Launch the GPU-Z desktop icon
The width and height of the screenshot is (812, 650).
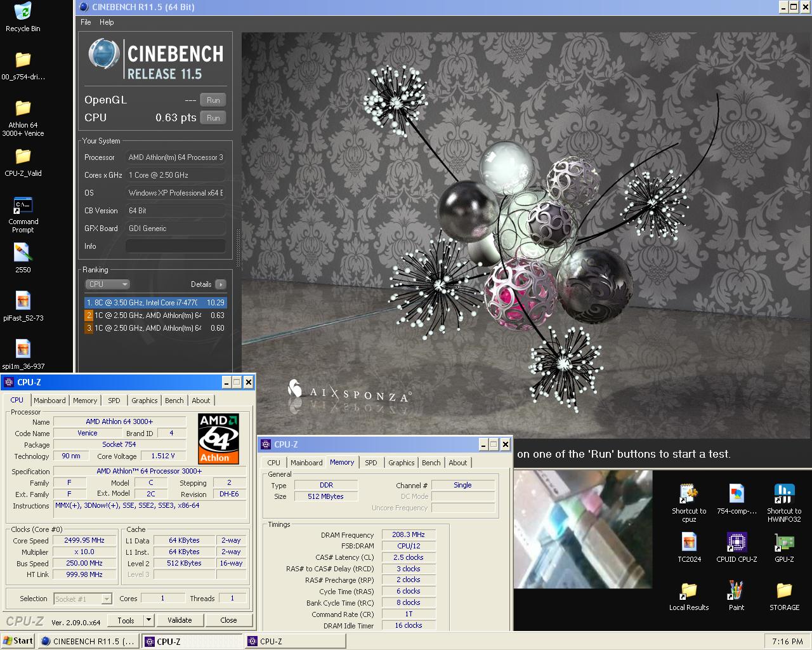[784, 542]
